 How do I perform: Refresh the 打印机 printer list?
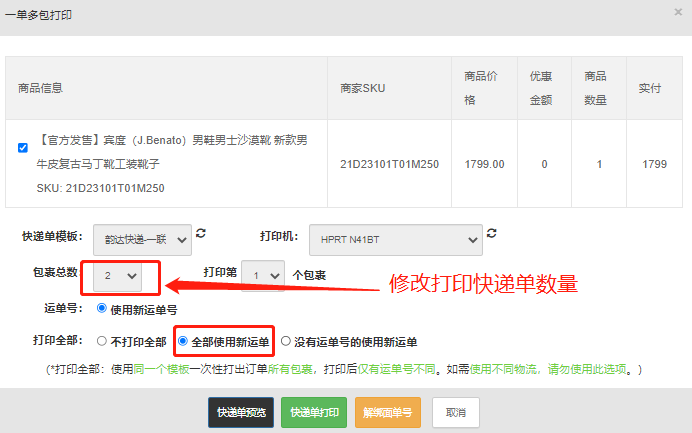(491, 234)
